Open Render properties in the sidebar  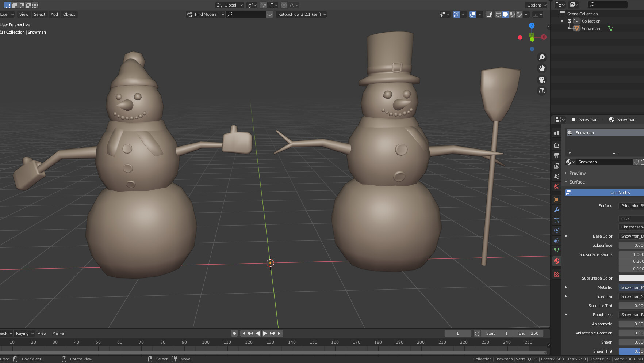pyautogui.click(x=556, y=145)
